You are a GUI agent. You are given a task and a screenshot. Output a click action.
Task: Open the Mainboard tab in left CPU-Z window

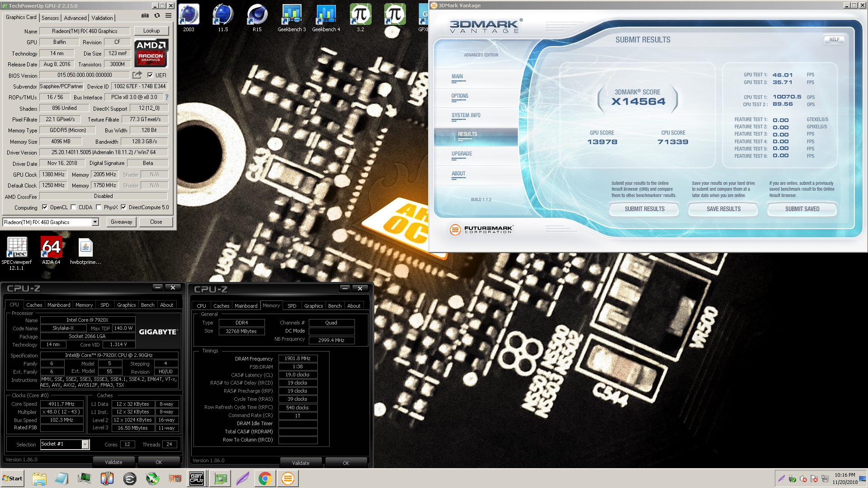pos(59,305)
